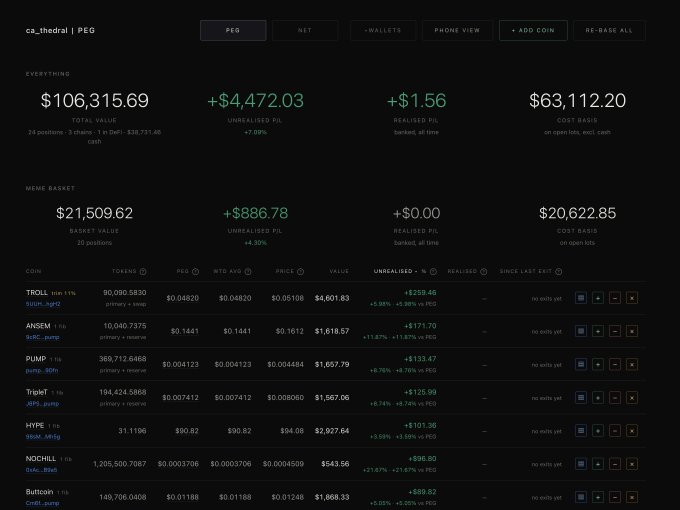The width and height of the screenshot is (680, 510).
Task: Open TripleT contract address link J8PS...pump
Action: [42, 404]
